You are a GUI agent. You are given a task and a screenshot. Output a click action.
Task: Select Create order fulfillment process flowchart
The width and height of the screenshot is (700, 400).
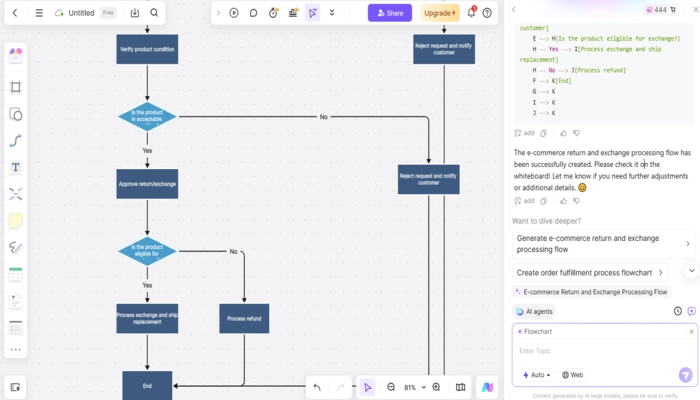[x=590, y=273]
